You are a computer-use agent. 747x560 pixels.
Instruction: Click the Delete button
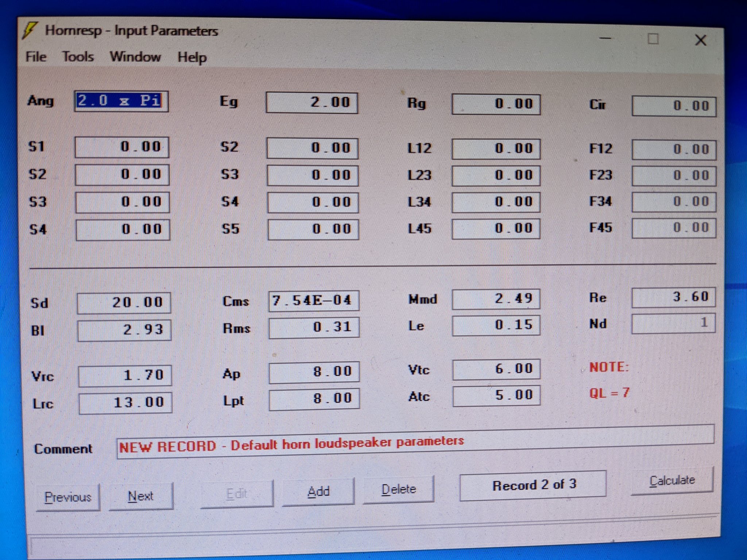tap(398, 489)
